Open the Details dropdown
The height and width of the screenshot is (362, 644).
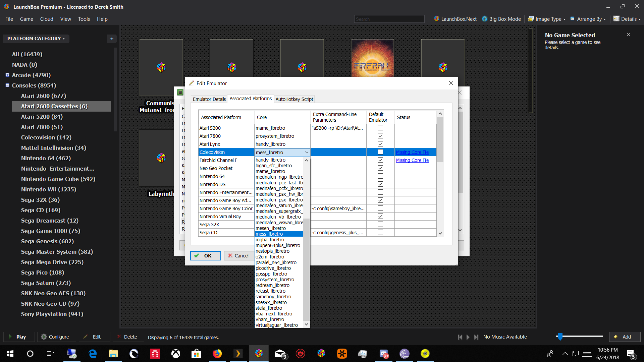[x=627, y=19]
